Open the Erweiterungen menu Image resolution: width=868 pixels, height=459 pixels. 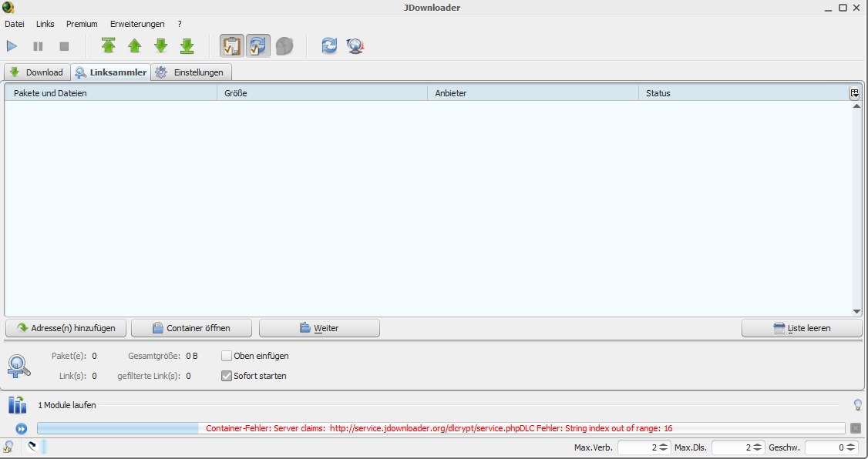pos(137,24)
